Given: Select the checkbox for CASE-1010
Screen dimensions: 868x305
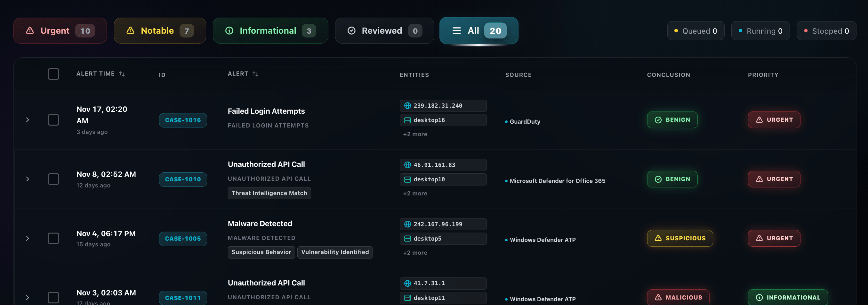Looking at the screenshot, I should [x=53, y=179].
